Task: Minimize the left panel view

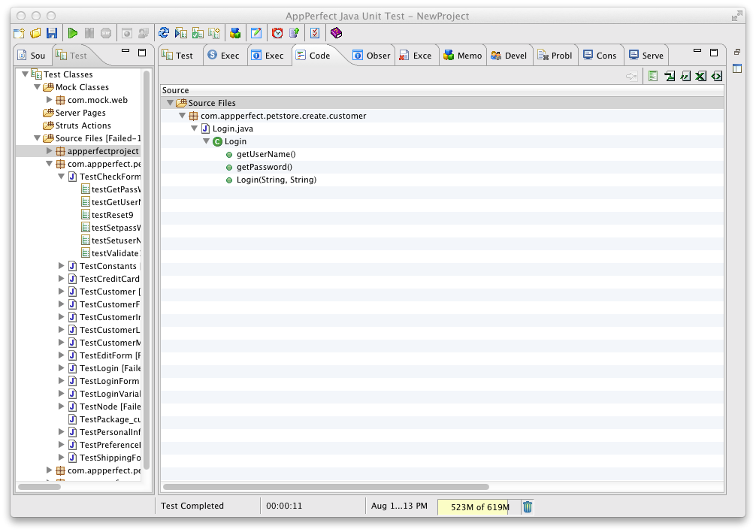Action: click(x=125, y=50)
